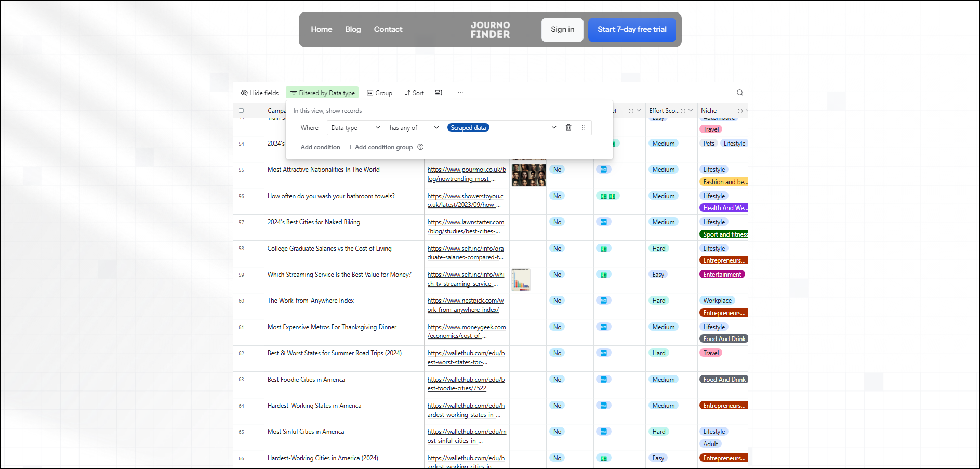This screenshot has width=980, height=469.
Task: Start the 7-day free trial
Action: pyautogui.click(x=632, y=30)
